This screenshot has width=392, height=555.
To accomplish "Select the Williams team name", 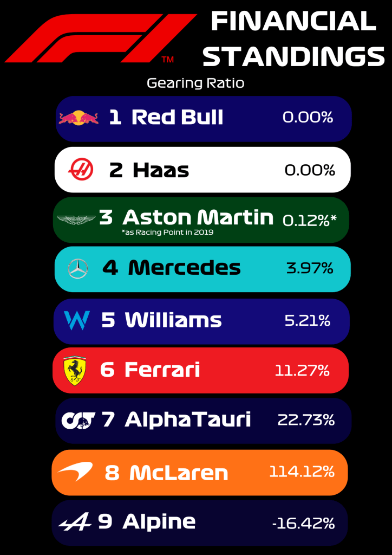I will click(x=173, y=320).
